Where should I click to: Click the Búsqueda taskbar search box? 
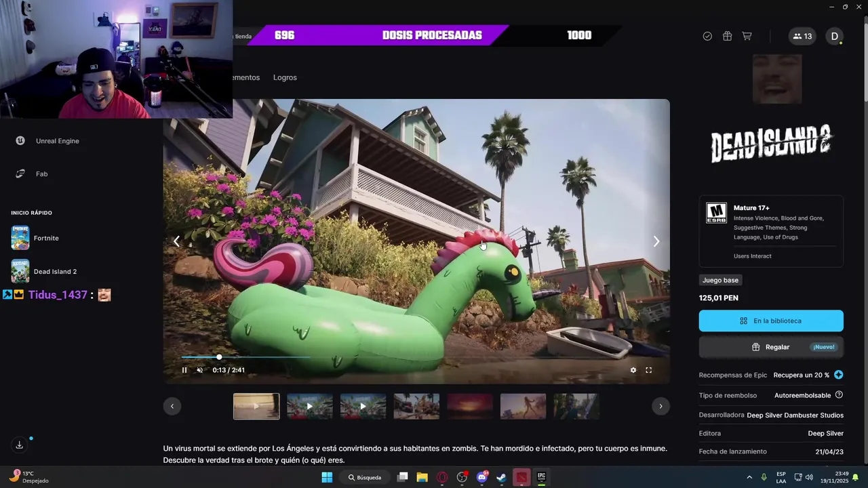pos(366,477)
